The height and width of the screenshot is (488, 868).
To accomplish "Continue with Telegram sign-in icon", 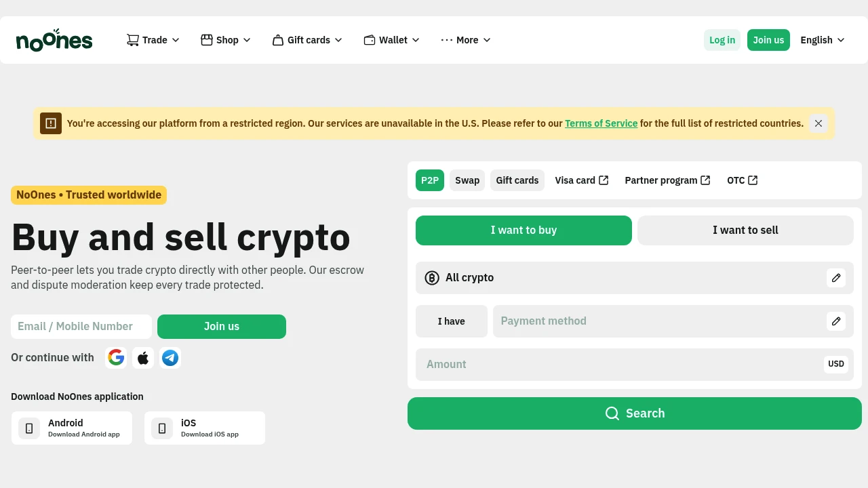I will click(170, 358).
